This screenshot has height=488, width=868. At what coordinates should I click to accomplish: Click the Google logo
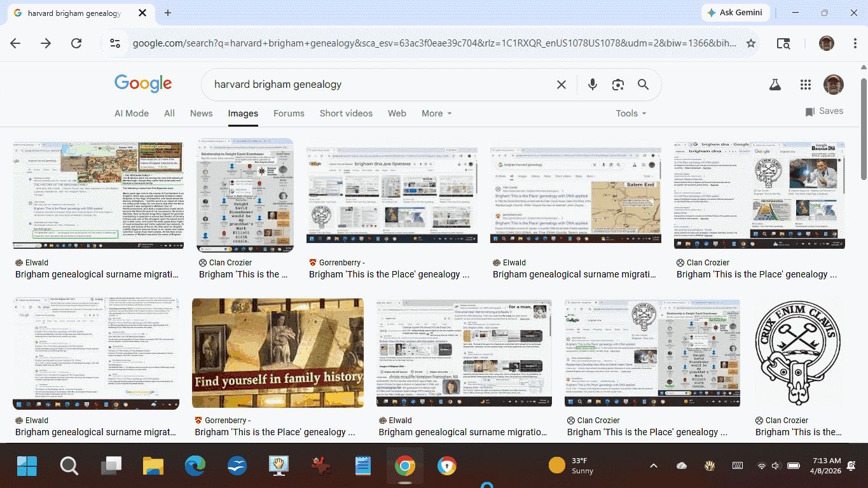[143, 83]
